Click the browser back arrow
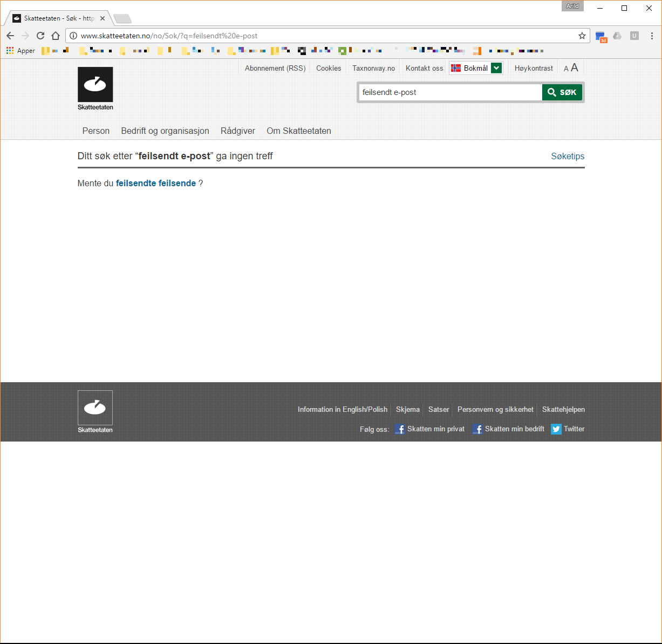Image resolution: width=662 pixels, height=644 pixels. click(10, 36)
